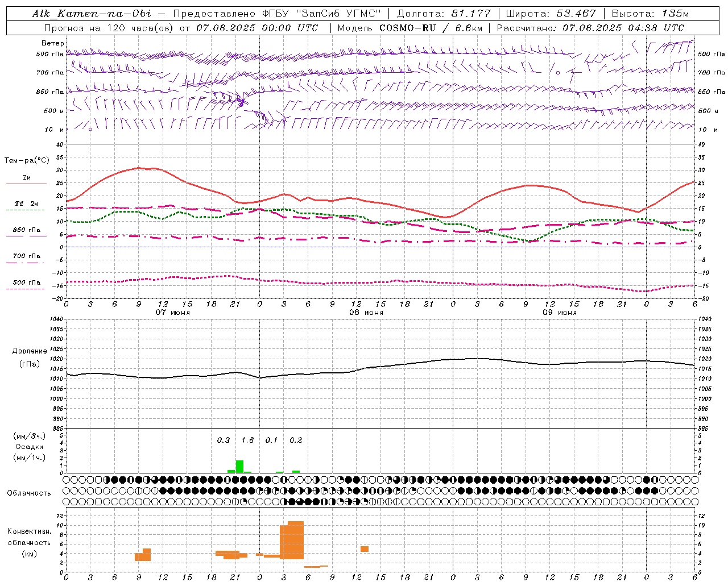728x582 pixels.
Task: Click the 1040 tick on left pressure axis
Action: (56, 319)
